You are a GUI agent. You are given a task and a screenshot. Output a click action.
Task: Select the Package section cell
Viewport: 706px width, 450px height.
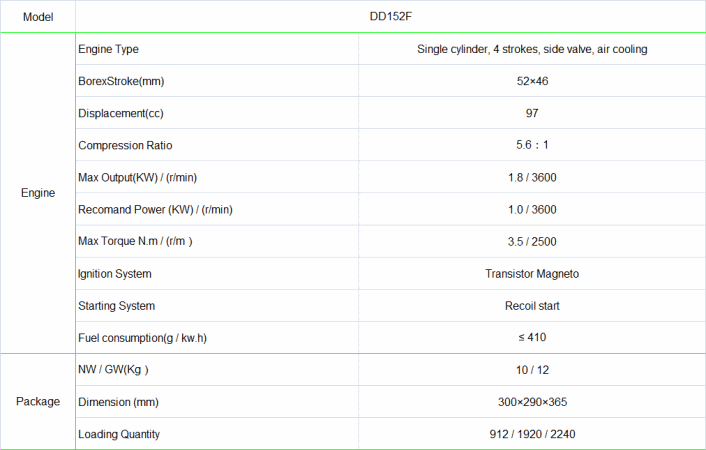tap(38, 401)
